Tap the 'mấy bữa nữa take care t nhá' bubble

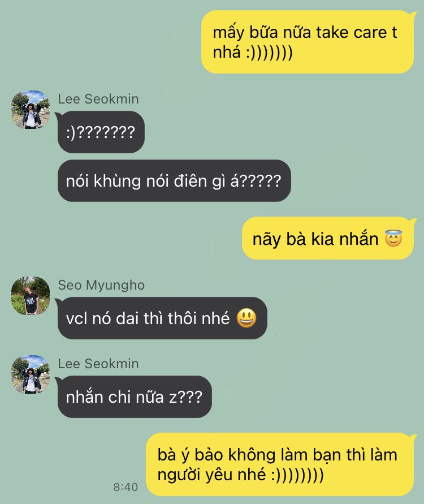(308, 42)
